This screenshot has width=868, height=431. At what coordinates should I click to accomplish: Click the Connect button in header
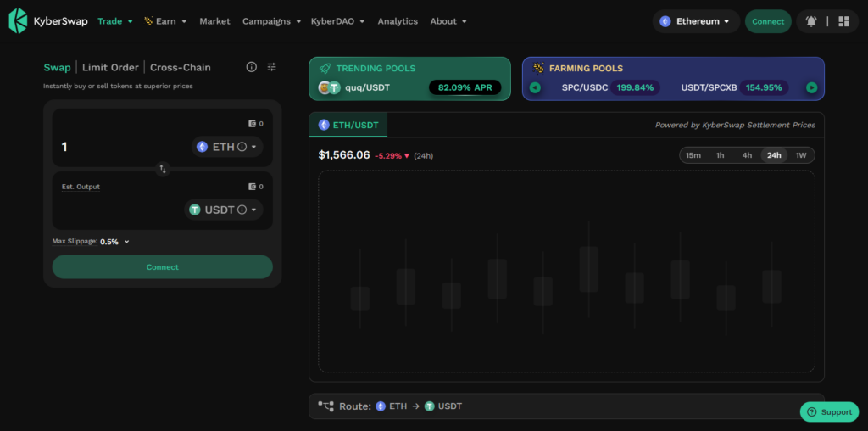click(x=768, y=21)
